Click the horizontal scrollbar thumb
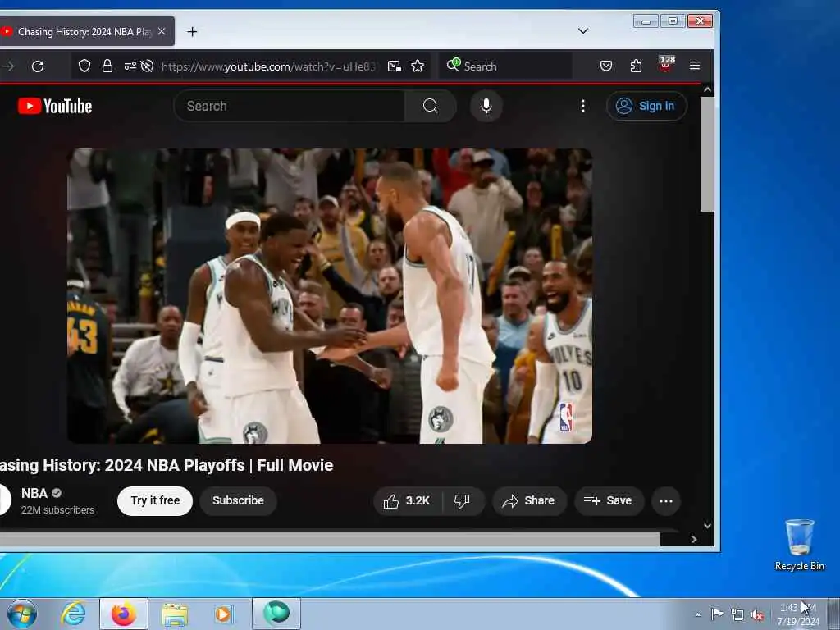Viewport: 840px width, 630px height. tap(330, 540)
